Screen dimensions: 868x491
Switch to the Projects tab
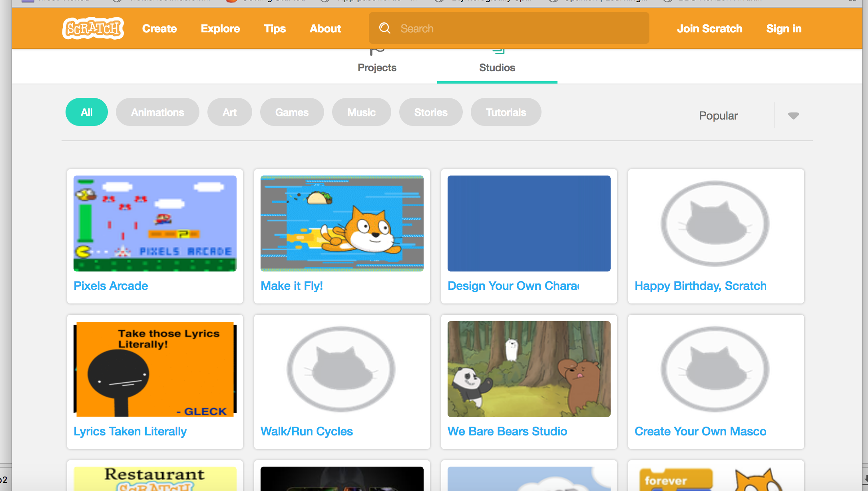(376, 68)
